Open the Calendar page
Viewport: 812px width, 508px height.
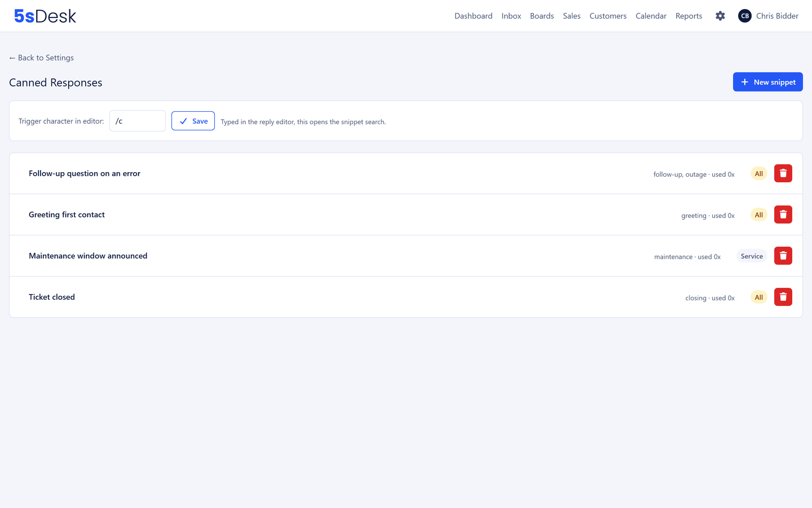(651, 16)
